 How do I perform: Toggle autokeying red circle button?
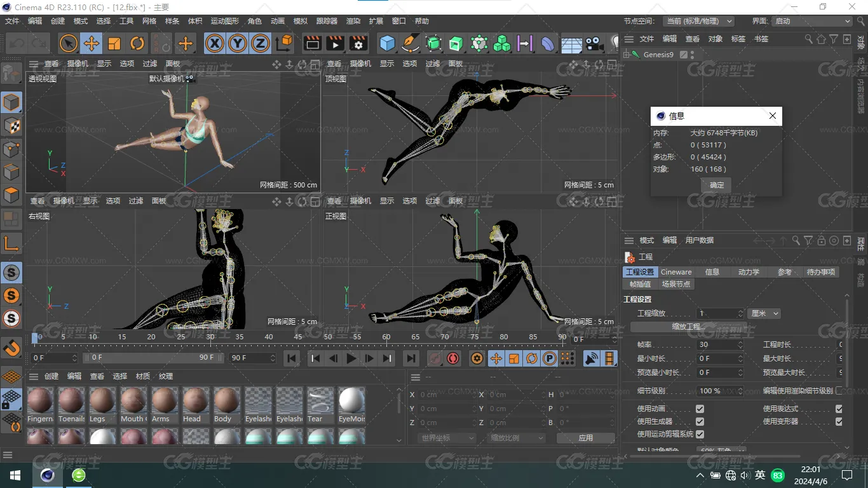click(x=453, y=358)
